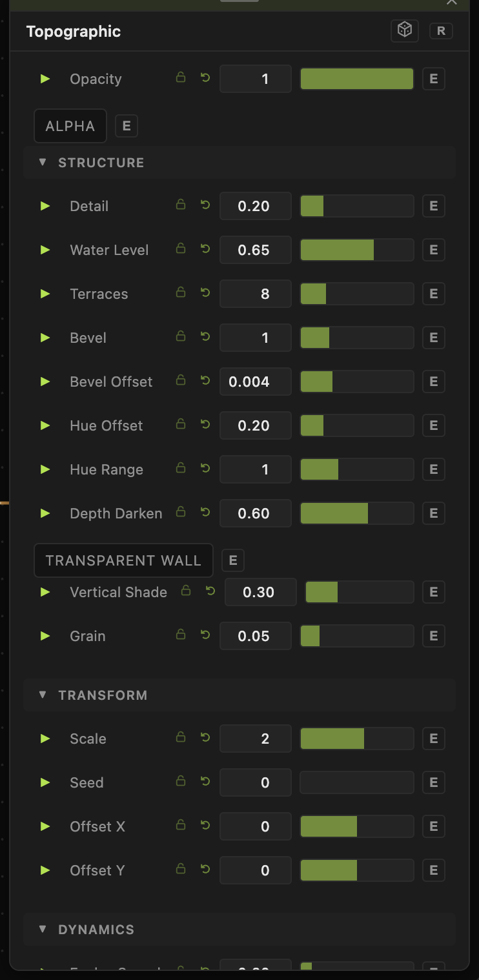Click the lock icon next to Opacity

point(181,77)
